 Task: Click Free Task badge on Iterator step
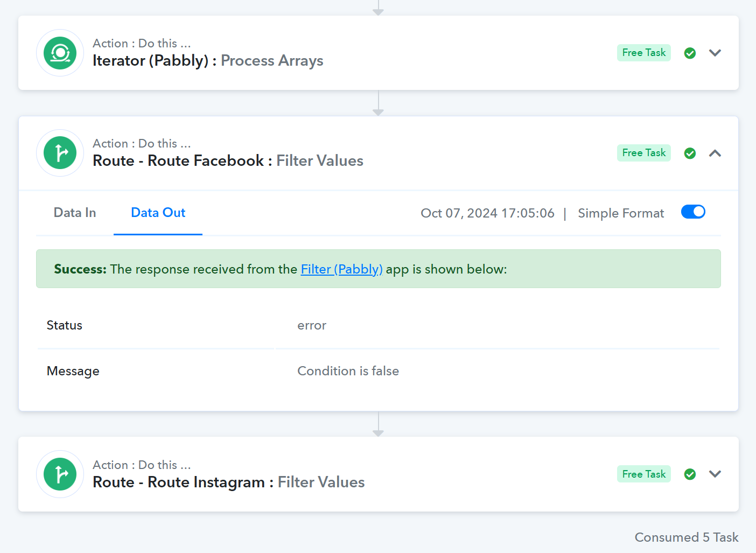[x=644, y=53]
